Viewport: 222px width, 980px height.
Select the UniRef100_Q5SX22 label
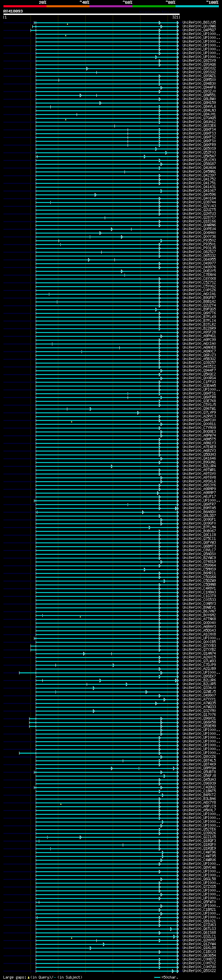coord(199,971)
